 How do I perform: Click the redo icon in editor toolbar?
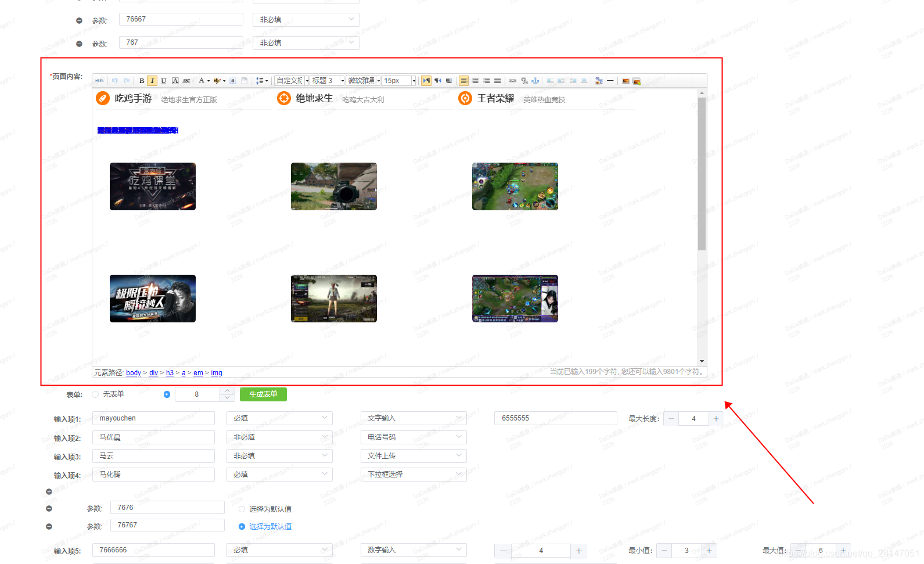coord(126,81)
